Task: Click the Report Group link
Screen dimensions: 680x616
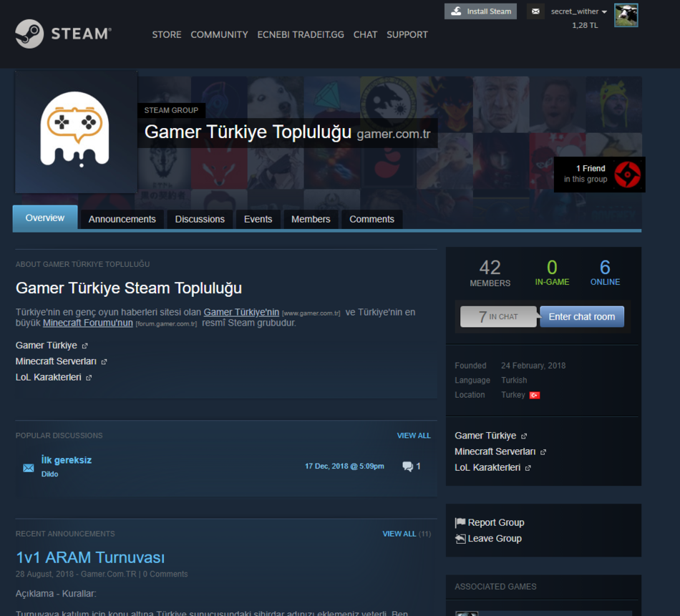Action: coord(496,523)
